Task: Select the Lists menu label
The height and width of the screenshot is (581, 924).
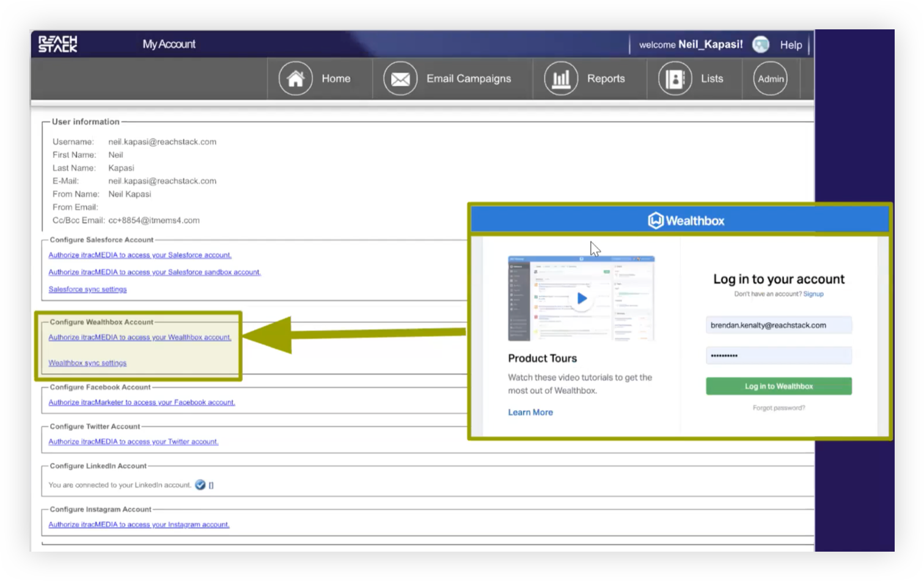Action: tap(712, 78)
